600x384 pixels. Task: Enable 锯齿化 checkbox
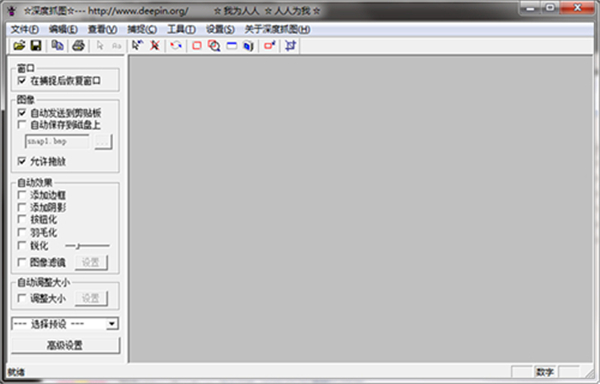(x=22, y=220)
